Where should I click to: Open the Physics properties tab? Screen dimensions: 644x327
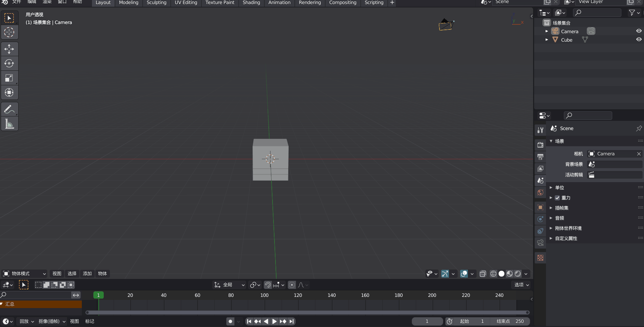pyautogui.click(x=540, y=219)
